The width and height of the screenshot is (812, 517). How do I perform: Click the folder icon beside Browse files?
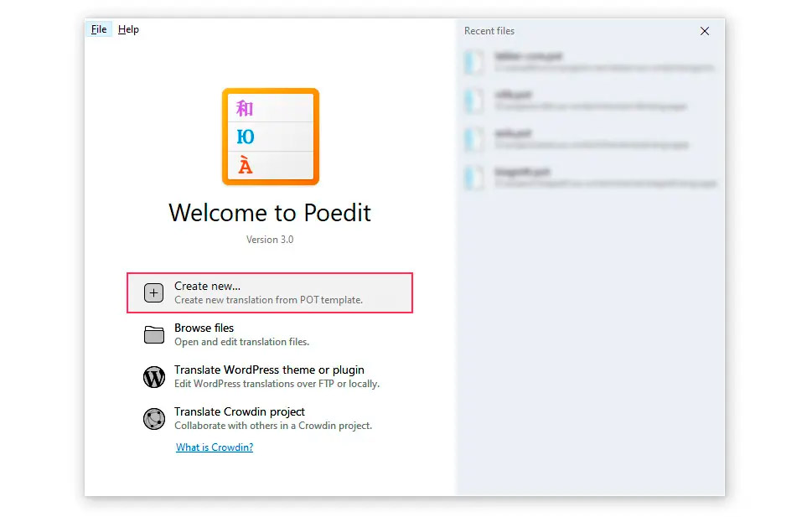coord(154,335)
